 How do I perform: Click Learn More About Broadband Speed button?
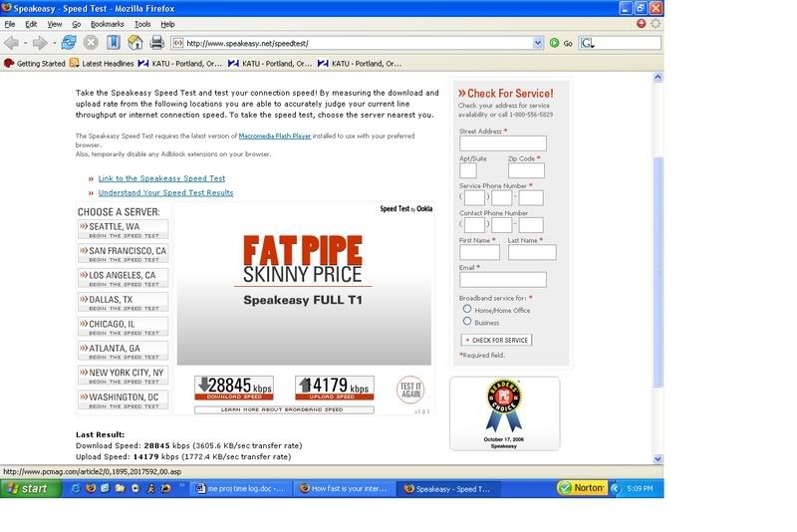click(284, 409)
